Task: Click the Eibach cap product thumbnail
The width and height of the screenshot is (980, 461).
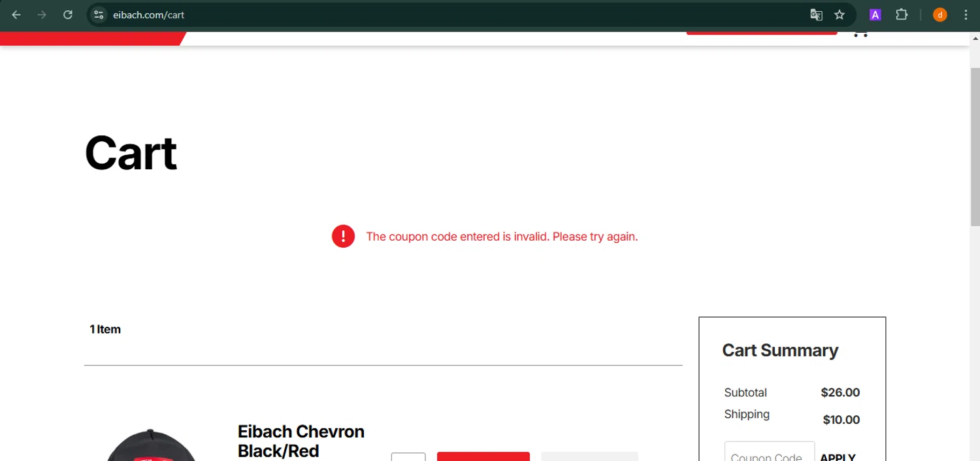Action: point(151,445)
